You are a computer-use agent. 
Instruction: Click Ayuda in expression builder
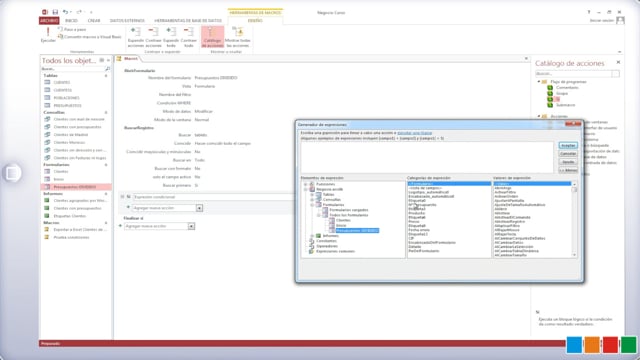coord(568,162)
